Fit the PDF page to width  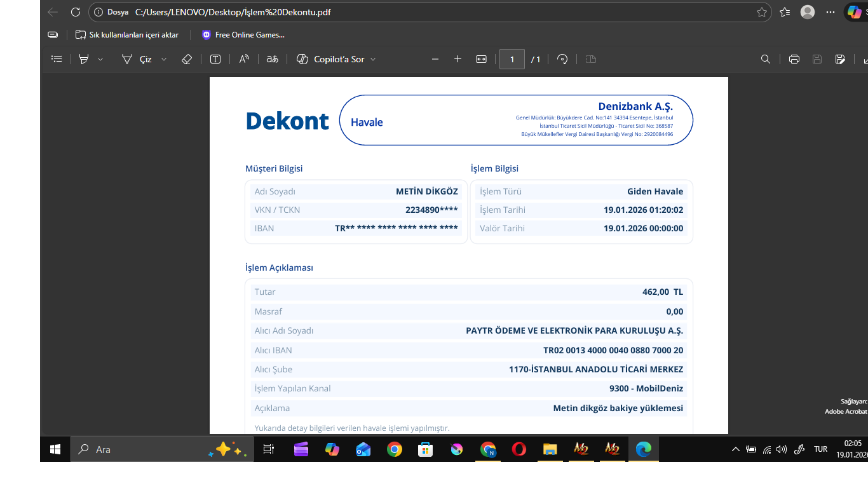tap(481, 59)
